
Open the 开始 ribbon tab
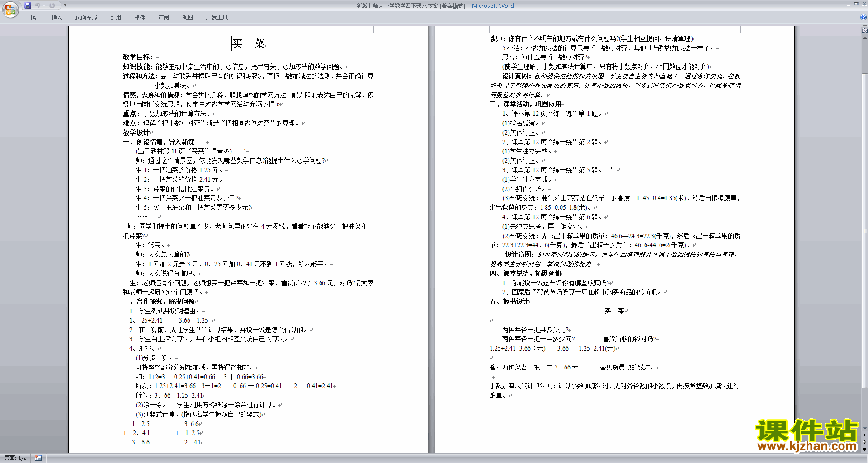pyautogui.click(x=33, y=18)
